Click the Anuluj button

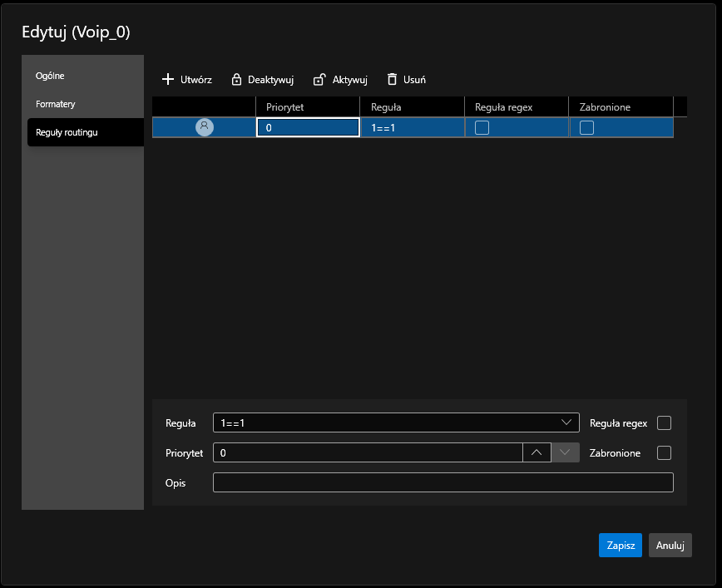(670, 546)
